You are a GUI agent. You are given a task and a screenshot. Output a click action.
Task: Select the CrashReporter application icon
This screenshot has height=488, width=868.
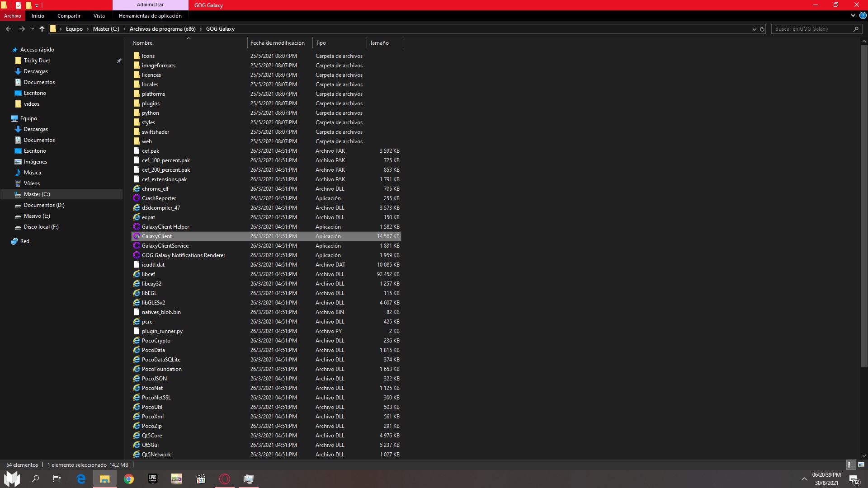(x=137, y=198)
